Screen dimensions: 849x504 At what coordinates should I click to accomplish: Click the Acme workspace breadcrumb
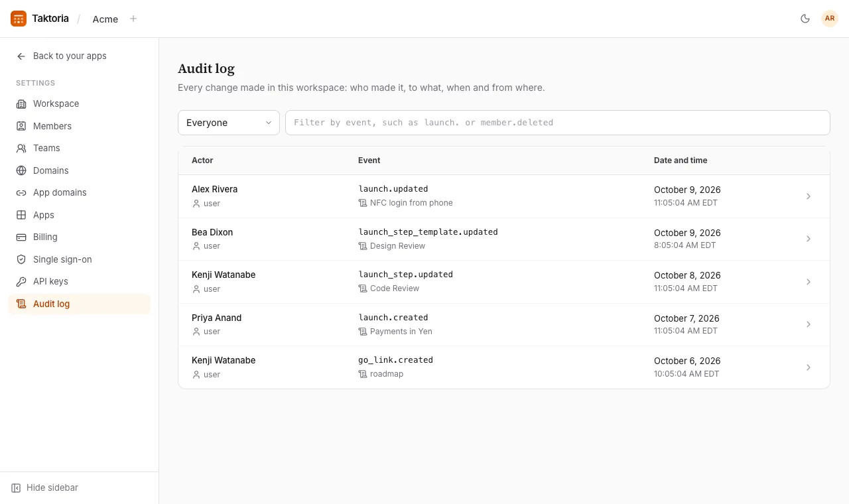tap(105, 19)
